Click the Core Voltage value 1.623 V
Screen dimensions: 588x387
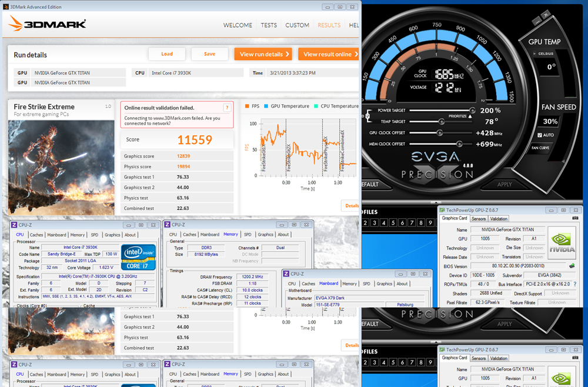point(106,268)
